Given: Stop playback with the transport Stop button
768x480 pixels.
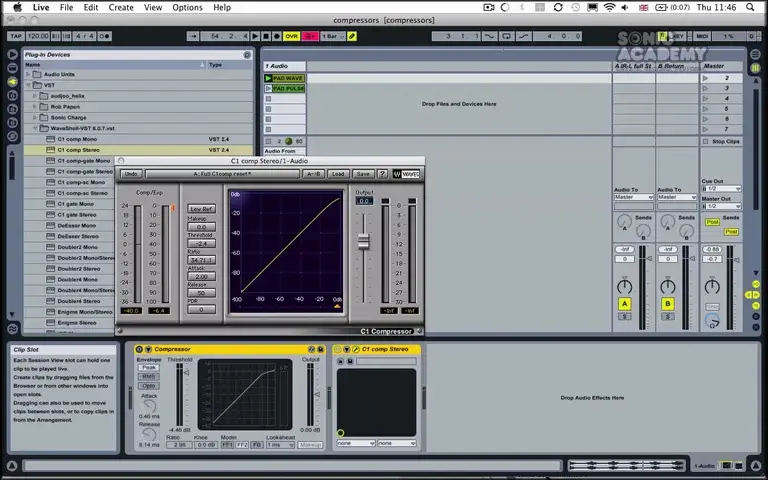Looking at the screenshot, I should pyautogui.click(x=266, y=36).
